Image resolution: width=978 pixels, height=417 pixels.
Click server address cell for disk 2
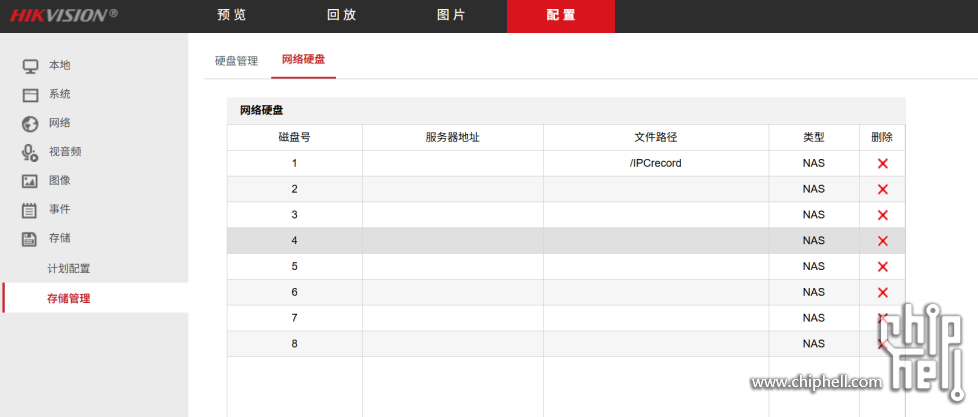coord(452,189)
